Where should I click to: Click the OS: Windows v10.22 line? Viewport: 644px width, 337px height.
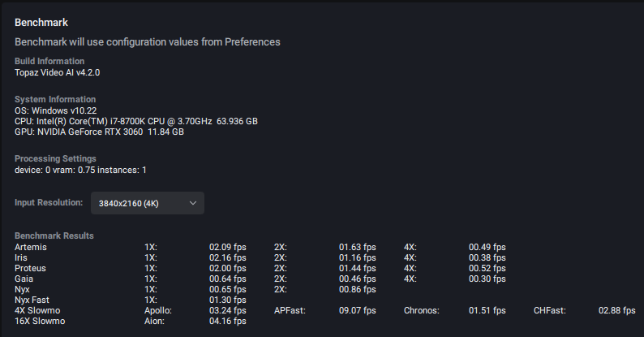(55, 110)
